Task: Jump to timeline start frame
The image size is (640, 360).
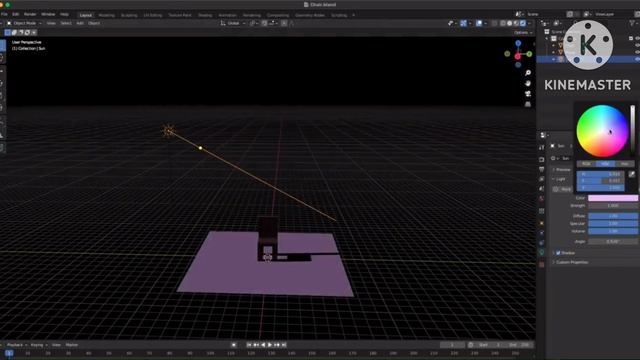Action: click(x=249, y=345)
